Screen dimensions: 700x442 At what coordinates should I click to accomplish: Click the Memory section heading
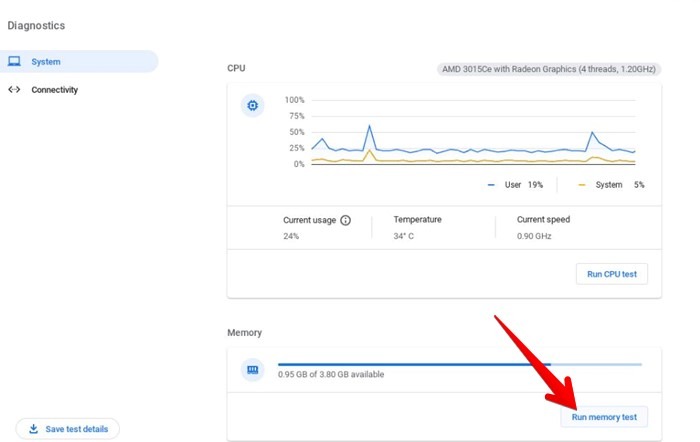pos(245,333)
